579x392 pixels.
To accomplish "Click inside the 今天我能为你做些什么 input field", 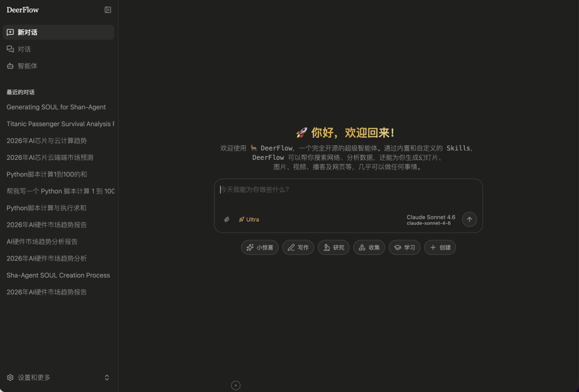I will click(x=322, y=189).
